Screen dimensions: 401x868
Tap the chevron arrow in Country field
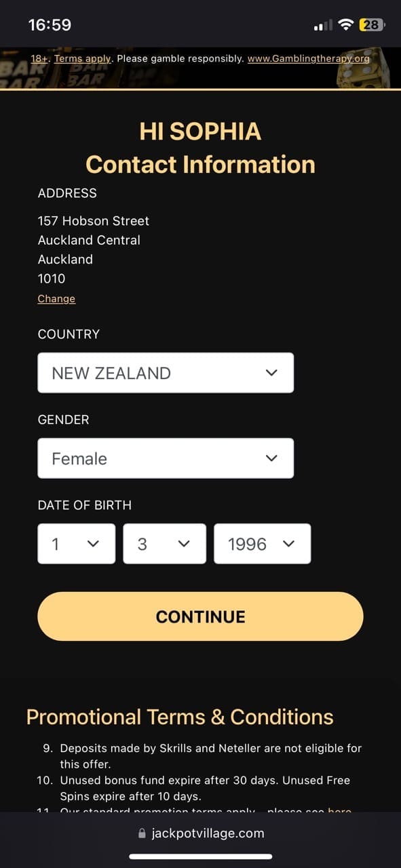point(271,372)
